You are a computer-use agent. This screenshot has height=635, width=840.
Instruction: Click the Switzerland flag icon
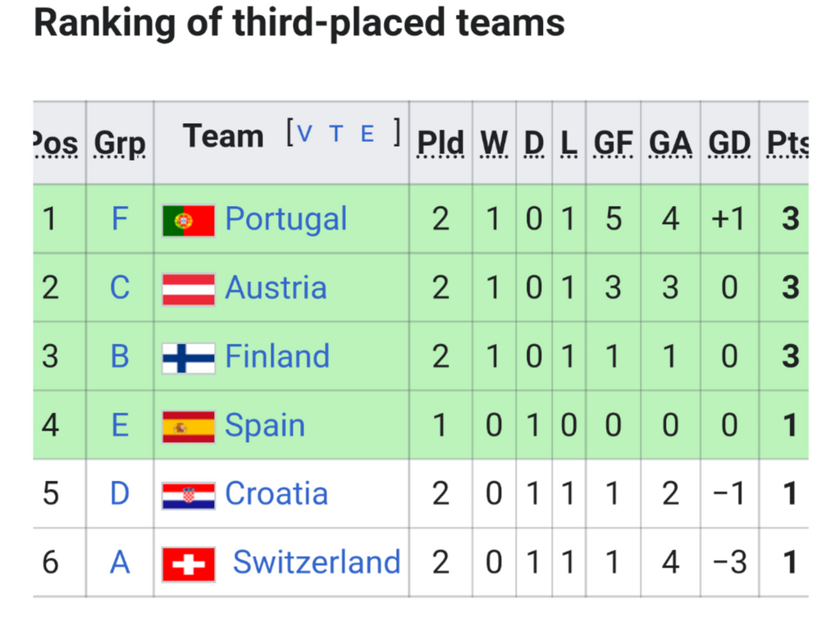189,564
